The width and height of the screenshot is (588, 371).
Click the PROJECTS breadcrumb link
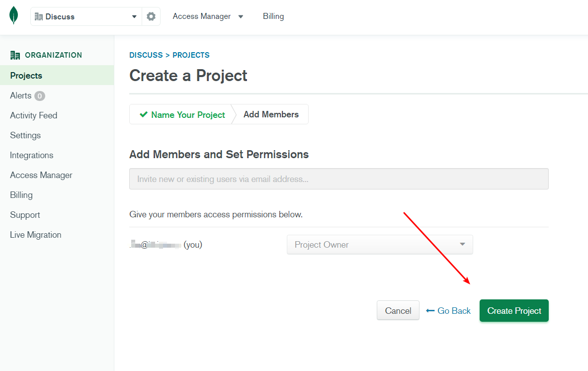pos(191,55)
